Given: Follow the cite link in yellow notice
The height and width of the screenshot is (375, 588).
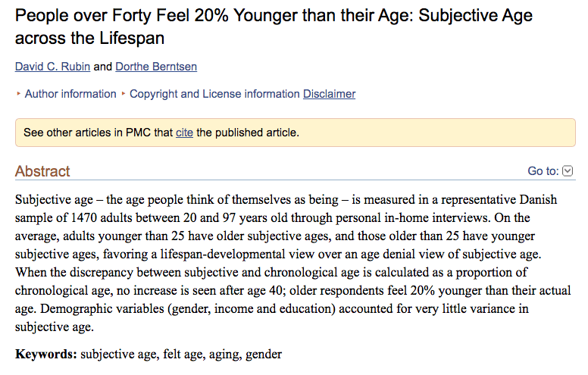Looking at the screenshot, I should pos(184,133).
